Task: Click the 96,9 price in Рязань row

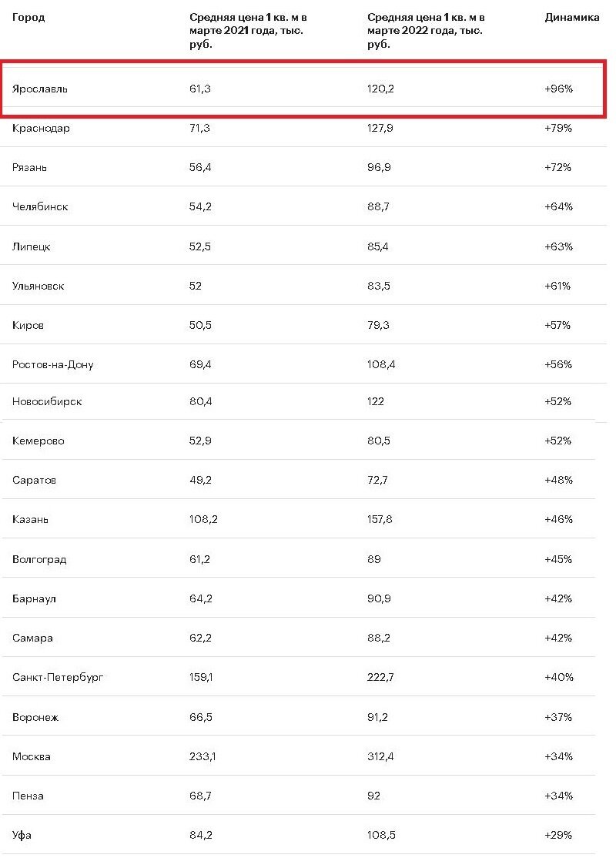Action: point(379,167)
